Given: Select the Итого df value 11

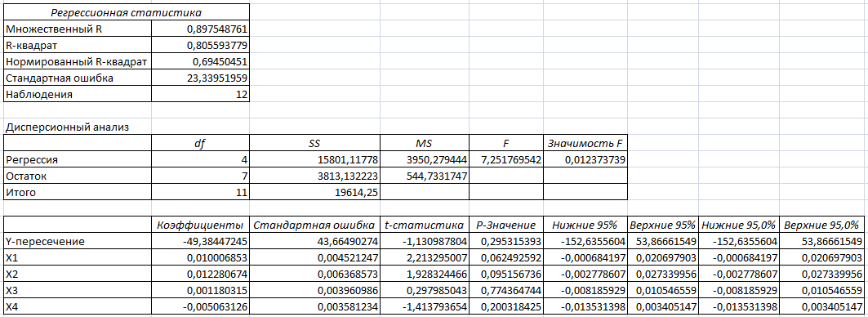Looking at the screenshot, I should click(x=200, y=192).
